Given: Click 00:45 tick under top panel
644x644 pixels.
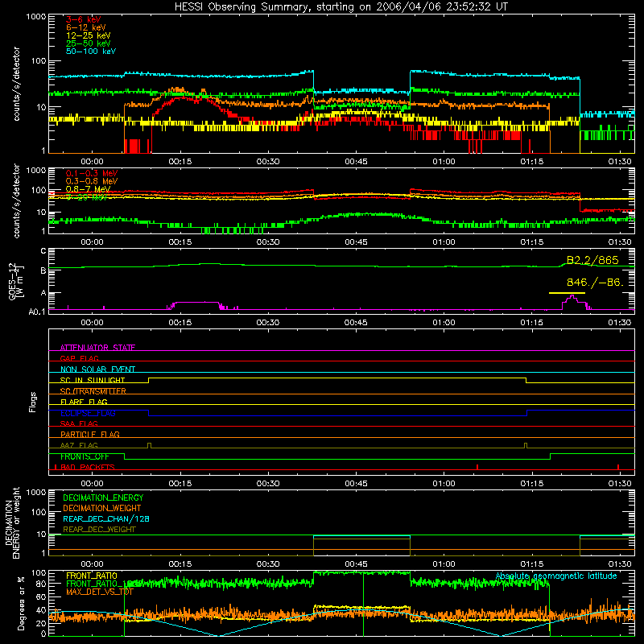Looking at the screenshot, I should click(x=356, y=162).
